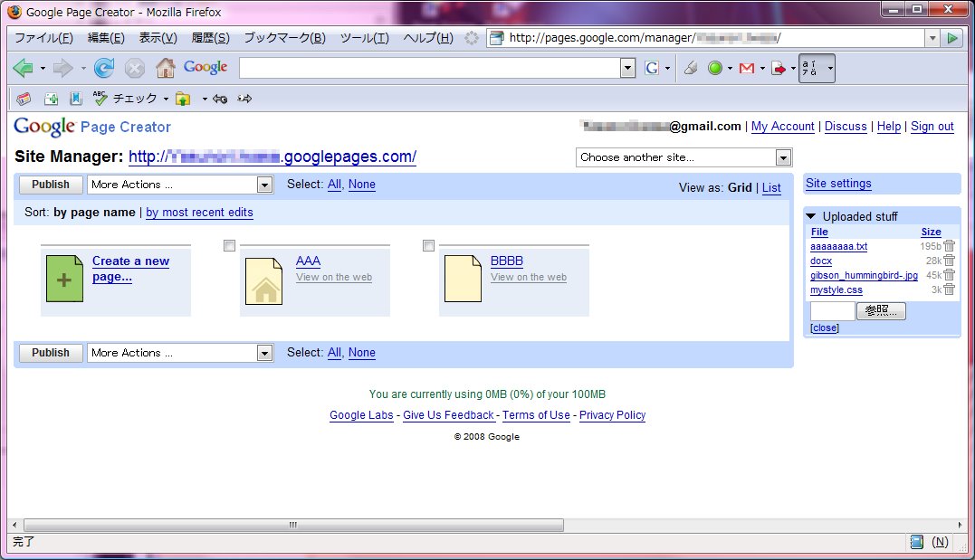Click the grayed-out stop loading button

pyautogui.click(x=134, y=68)
